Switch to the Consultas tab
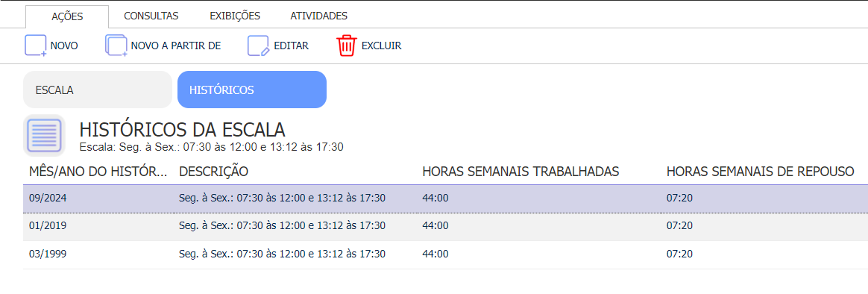This screenshot has width=868, height=294. coord(151,16)
